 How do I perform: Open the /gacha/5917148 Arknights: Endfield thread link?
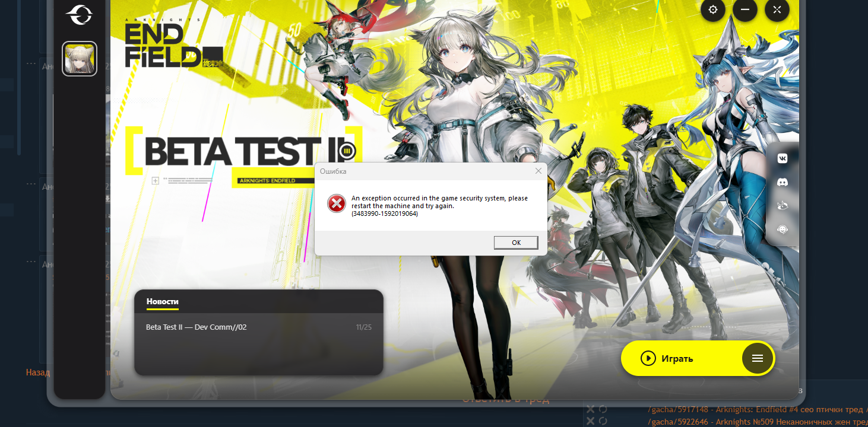point(758,409)
